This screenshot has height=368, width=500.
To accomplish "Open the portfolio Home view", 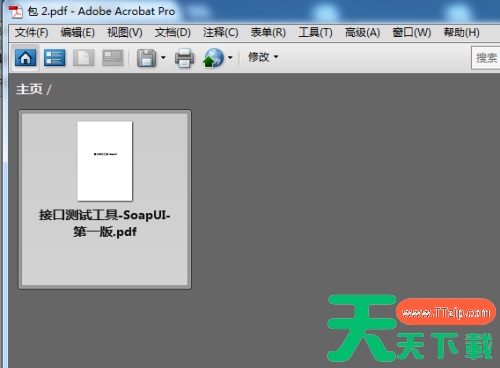I will [x=25, y=58].
